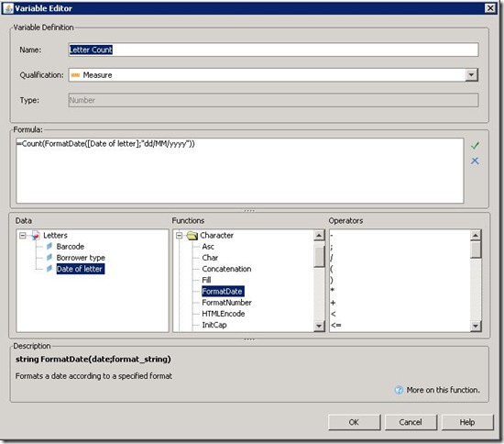This screenshot has width=504, height=444.
Task: Open the Qualification dropdown
Action: point(471,75)
